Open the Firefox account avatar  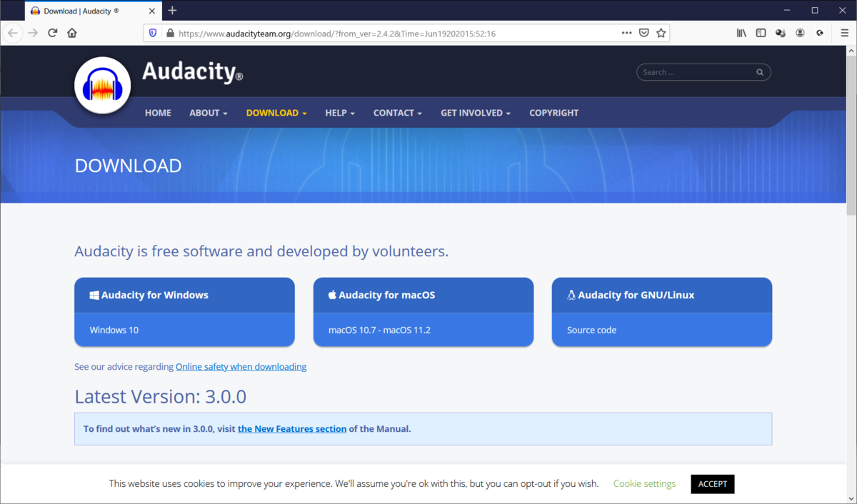[x=801, y=33]
